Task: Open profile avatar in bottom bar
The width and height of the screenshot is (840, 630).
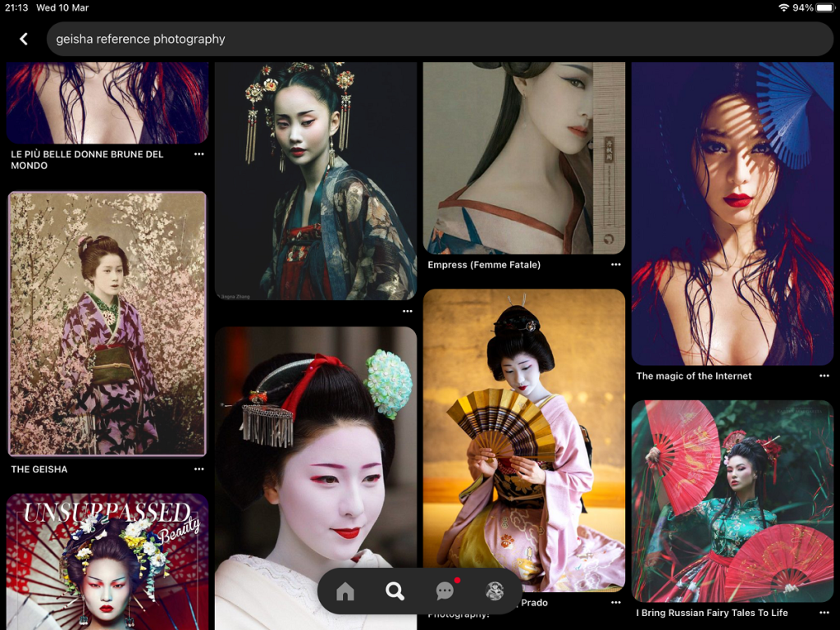Action: tap(495, 591)
